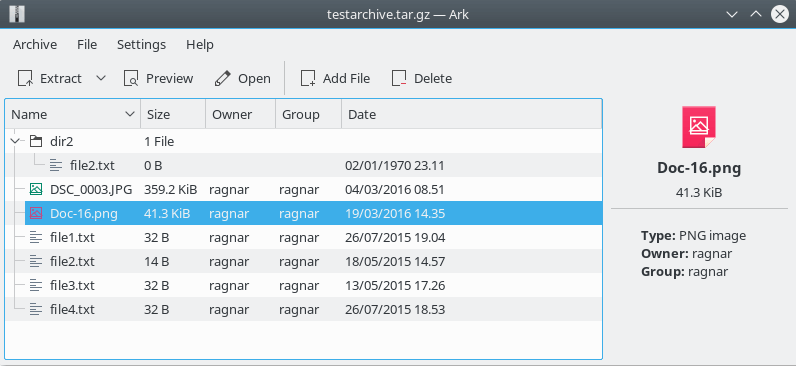Open the File menu
This screenshot has height=366, width=796.
[87, 45]
